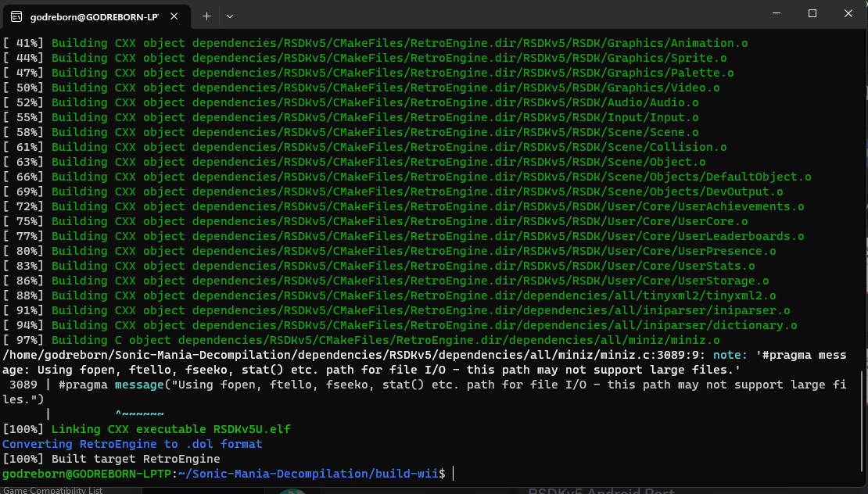Click the 50% Video.o build line

point(361,88)
